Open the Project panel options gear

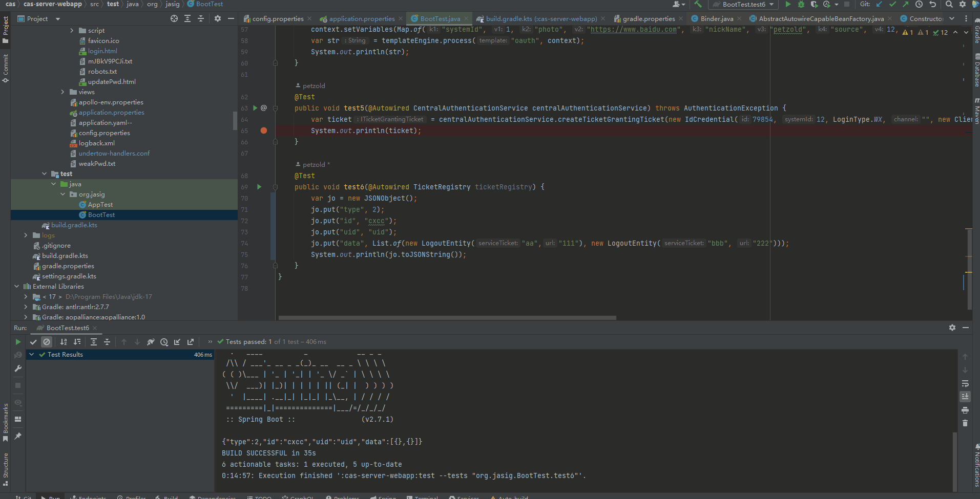[x=218, y=18]
